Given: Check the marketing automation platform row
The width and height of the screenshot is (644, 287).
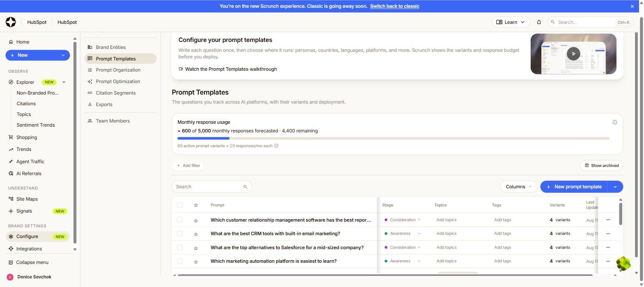Looking at the screenshot, I should (179, 261).
